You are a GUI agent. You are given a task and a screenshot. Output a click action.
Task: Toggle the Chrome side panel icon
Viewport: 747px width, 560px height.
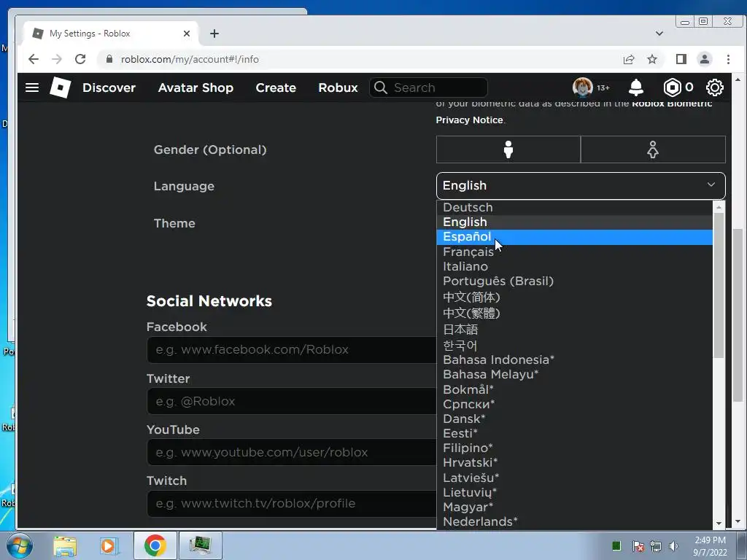(x=681, y=59)
